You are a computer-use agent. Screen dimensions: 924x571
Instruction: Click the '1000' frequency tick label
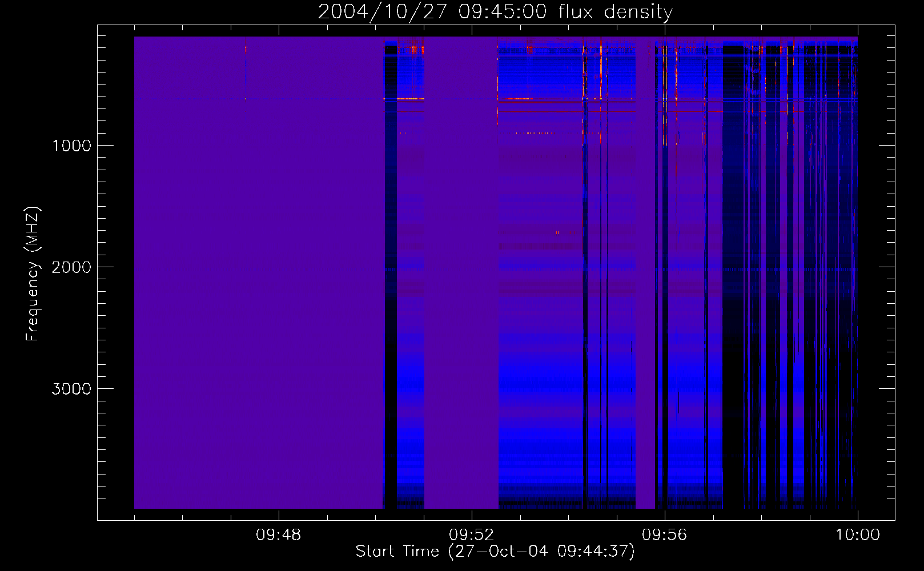(x=71, y=146)
